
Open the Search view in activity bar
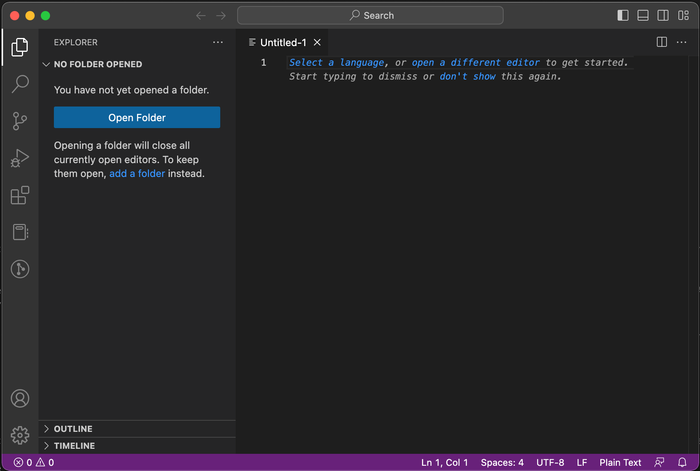19,84
